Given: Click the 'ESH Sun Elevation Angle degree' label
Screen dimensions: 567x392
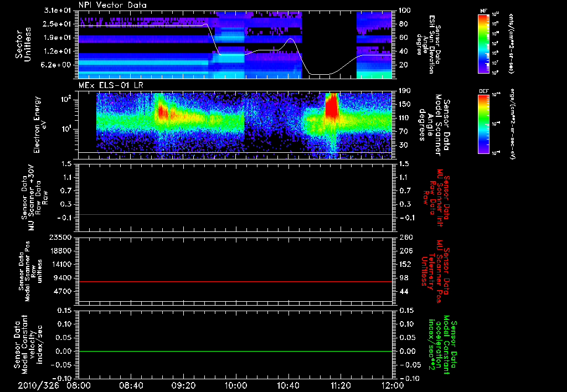Looking at the screenshot, I should click(429, 44).
